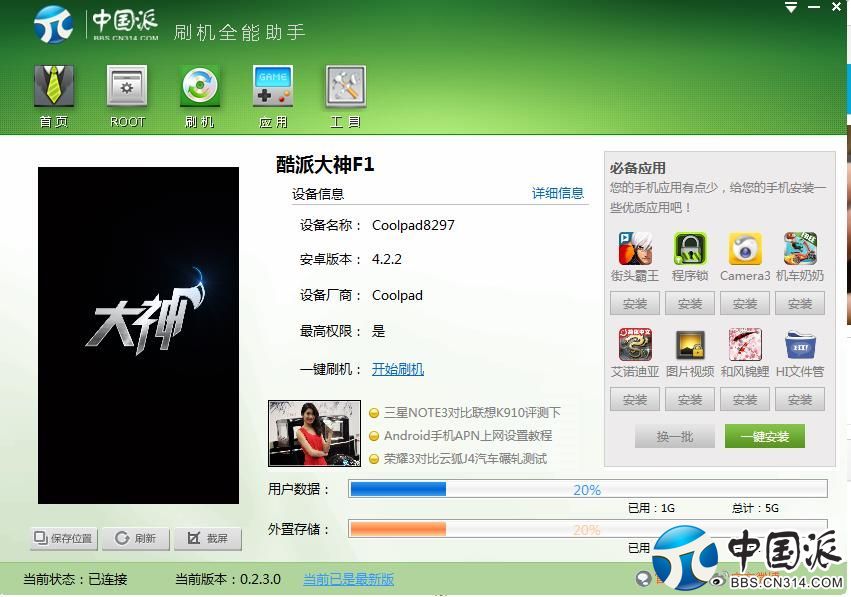Click 换一批 to refresh app suggestions

(x=675, y=436)
